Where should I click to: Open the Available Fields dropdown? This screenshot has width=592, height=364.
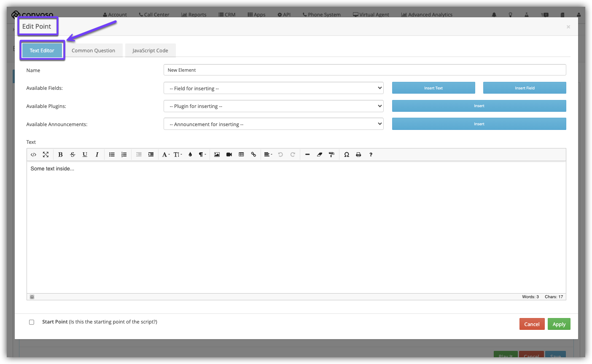[273, 88]
